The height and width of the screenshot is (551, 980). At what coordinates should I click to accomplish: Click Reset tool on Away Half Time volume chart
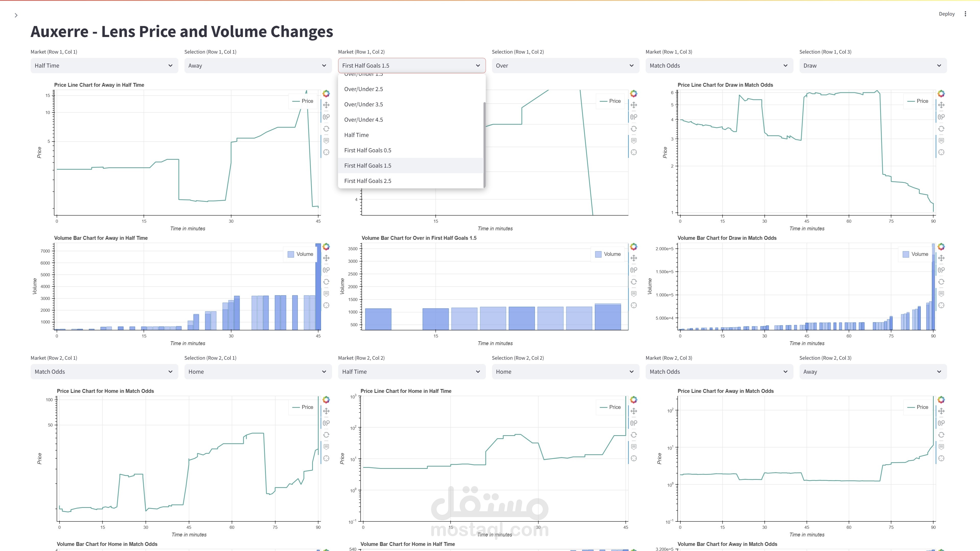pos(326,282)
